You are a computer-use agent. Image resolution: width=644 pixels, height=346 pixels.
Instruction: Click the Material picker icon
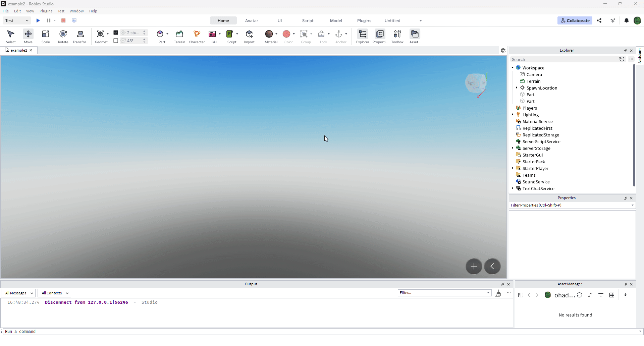point(269,34)
